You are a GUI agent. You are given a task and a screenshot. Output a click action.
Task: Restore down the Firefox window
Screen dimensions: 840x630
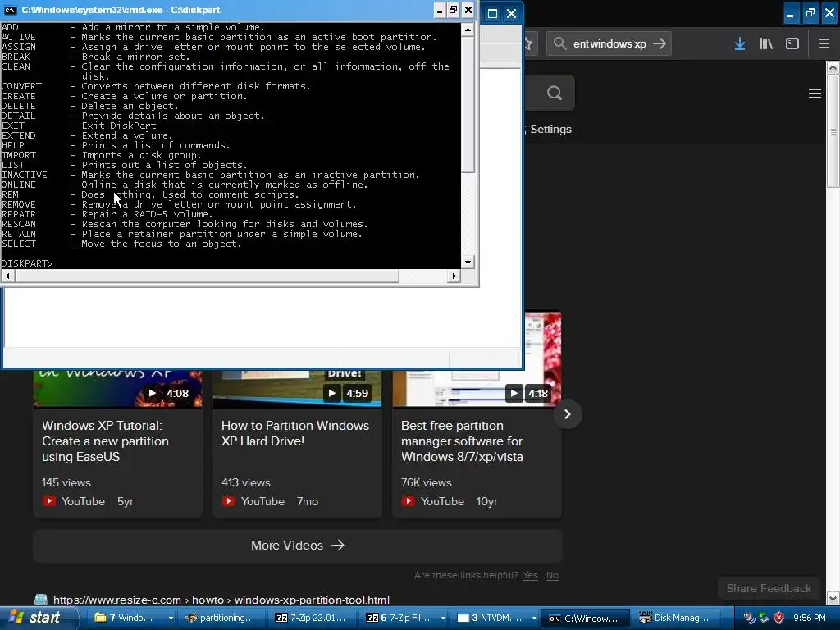click(x=810, y=13)
